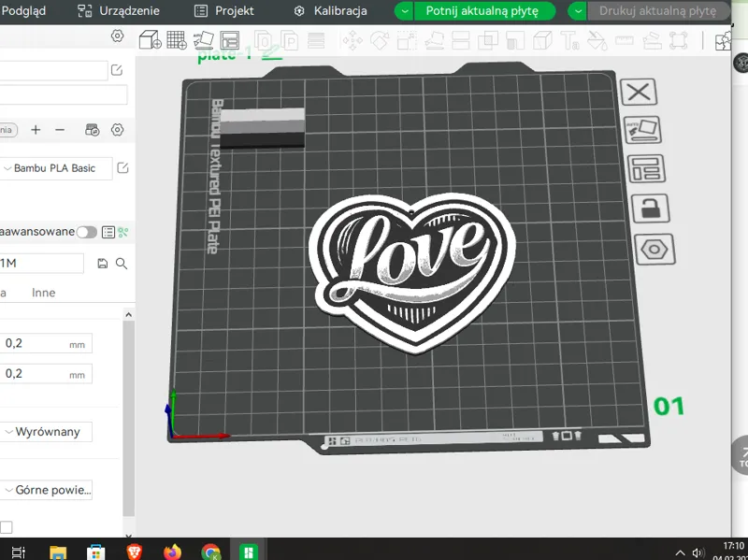Open the Górne powierzchnie dropdown

(x=46, y=490)
